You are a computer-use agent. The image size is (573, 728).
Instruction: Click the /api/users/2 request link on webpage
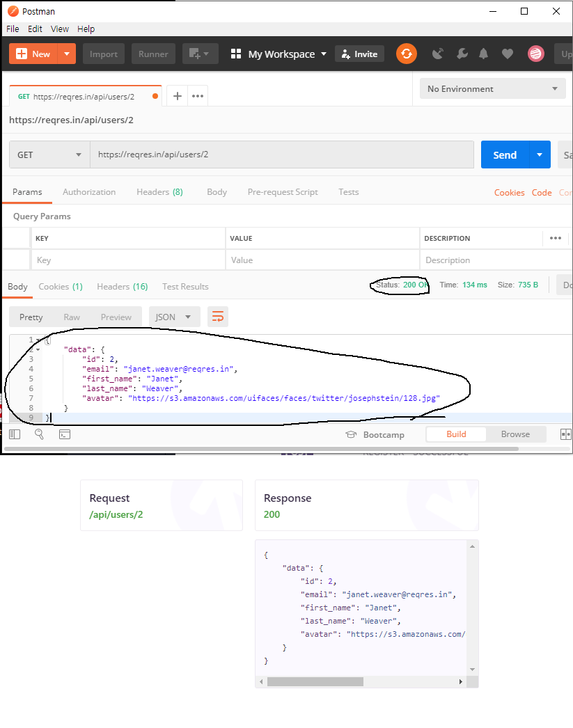click(116, 514)
